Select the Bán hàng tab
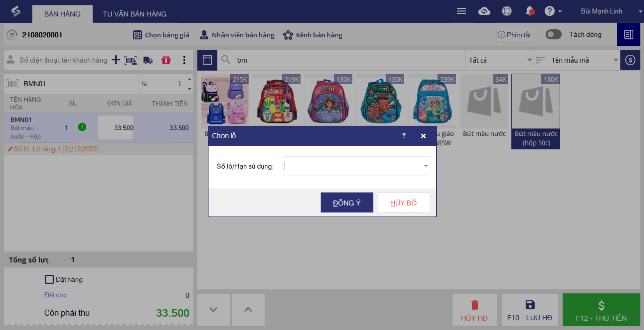The height and width of the screenshot is (330, 644). pos(62,14)
